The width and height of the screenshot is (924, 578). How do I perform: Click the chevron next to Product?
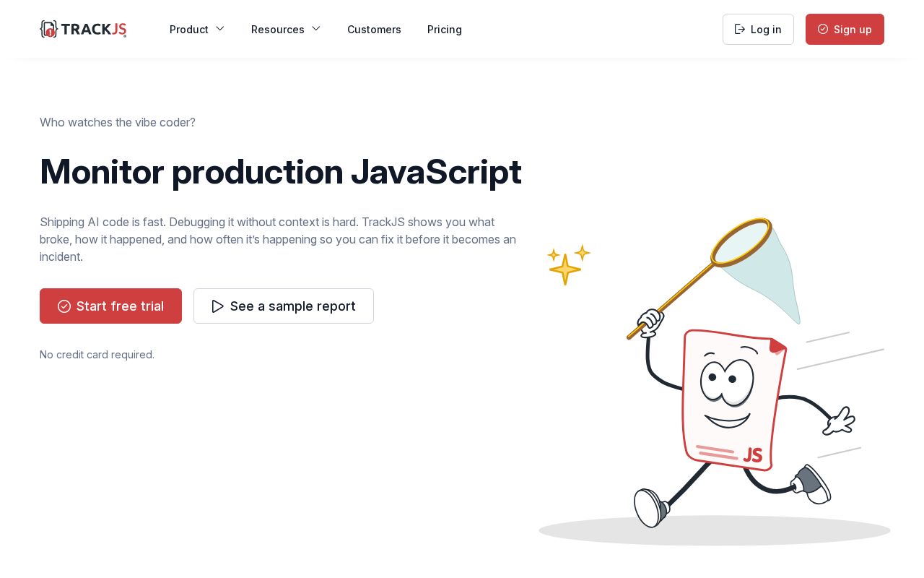coord(220,29)
